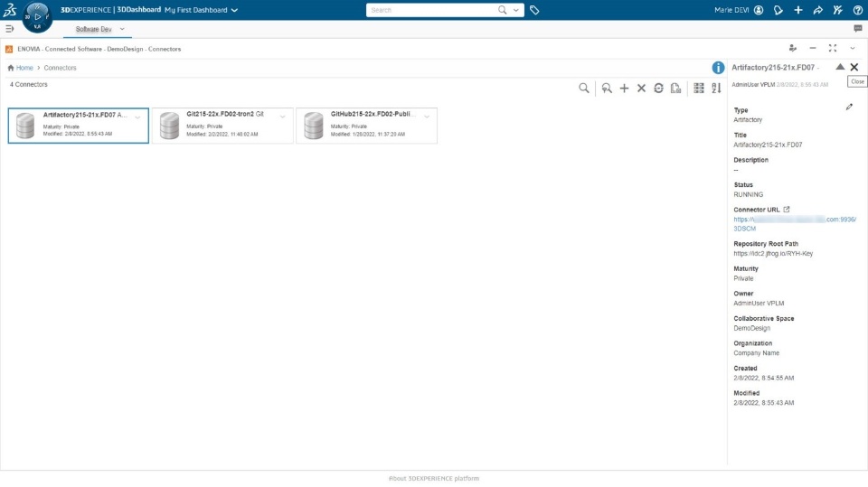Image resolution: width=868 pixels, height=487 pixels.
Task: Expand Git215-22x.FD02-tron2 card menu chevron
Action: coord(282,117)
